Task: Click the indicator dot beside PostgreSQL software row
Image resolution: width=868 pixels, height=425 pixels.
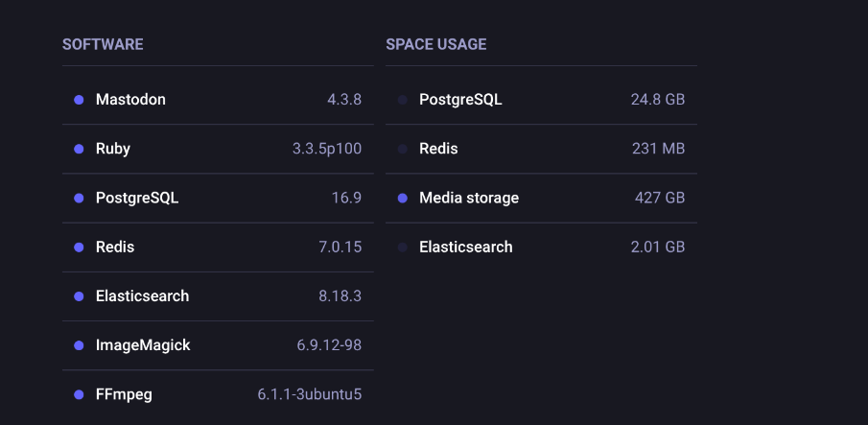Action: coord(79,199)
